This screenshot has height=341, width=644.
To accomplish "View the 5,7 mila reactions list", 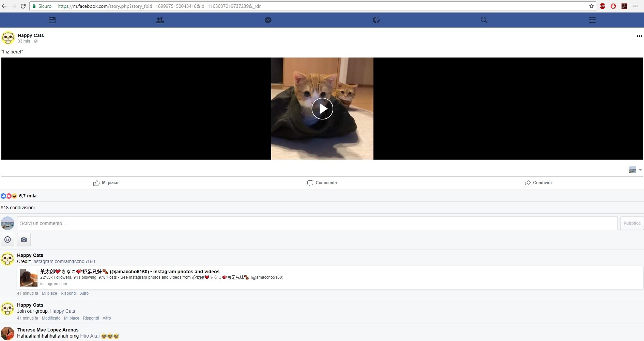I will tap(27, 196).
